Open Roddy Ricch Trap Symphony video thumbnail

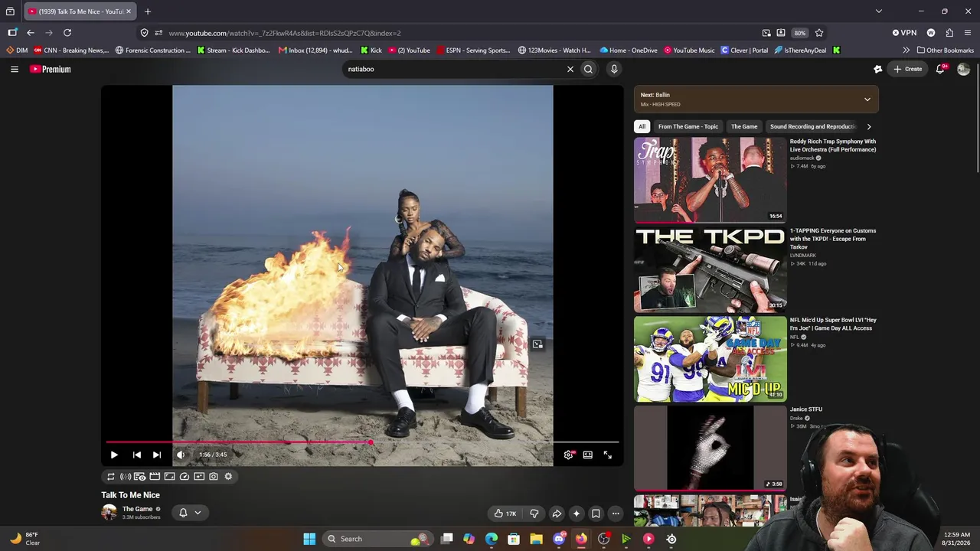tap(710, 180)
